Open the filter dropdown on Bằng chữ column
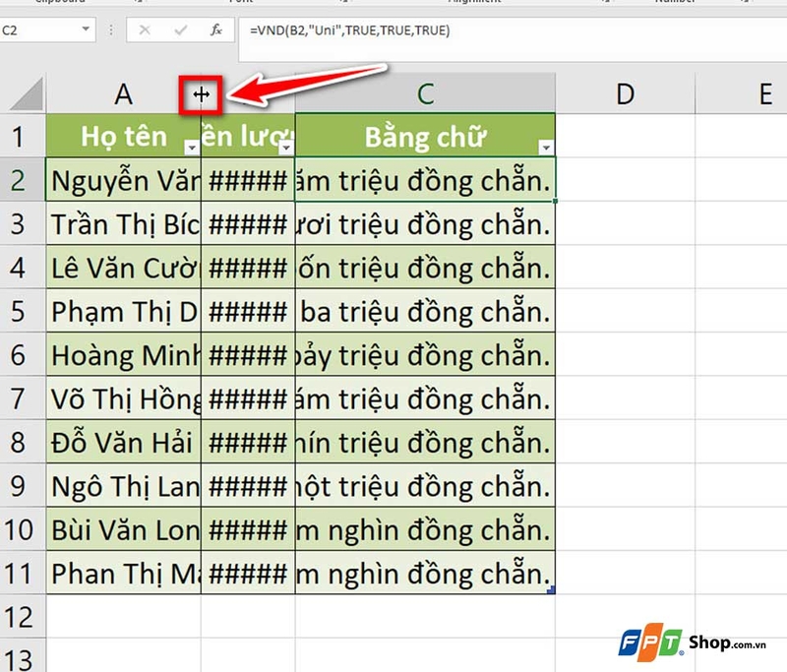 pyautogui.click(x=545, y=148)
